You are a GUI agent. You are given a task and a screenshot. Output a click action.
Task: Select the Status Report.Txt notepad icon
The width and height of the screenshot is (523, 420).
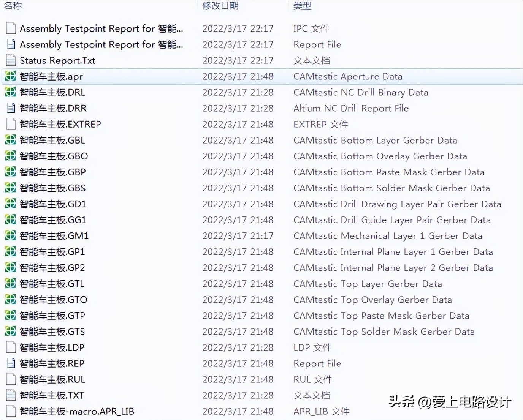11,60
